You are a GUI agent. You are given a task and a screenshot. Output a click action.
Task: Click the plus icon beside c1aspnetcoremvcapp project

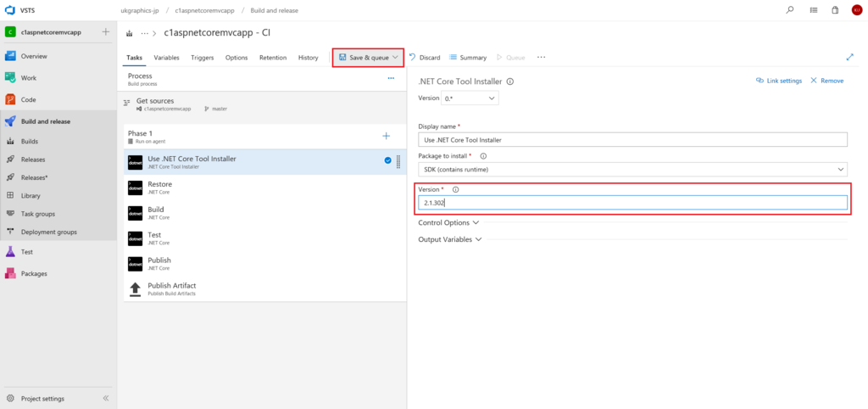click(106, 31)
